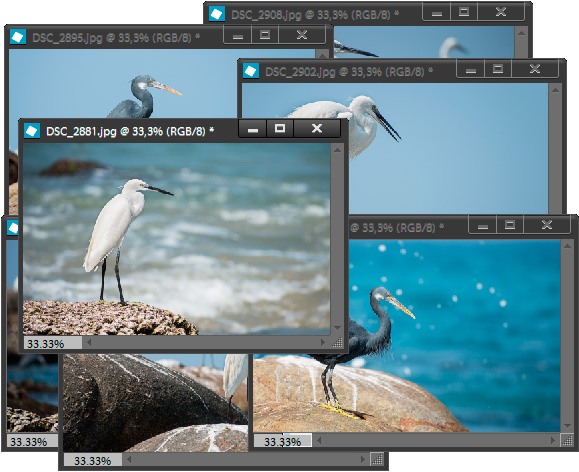Image resolution: width=579 pixels, height=472 pixels.
Task: Click resize grip of dark heron window
Action: pyautogui.click(x=567, y=440)
